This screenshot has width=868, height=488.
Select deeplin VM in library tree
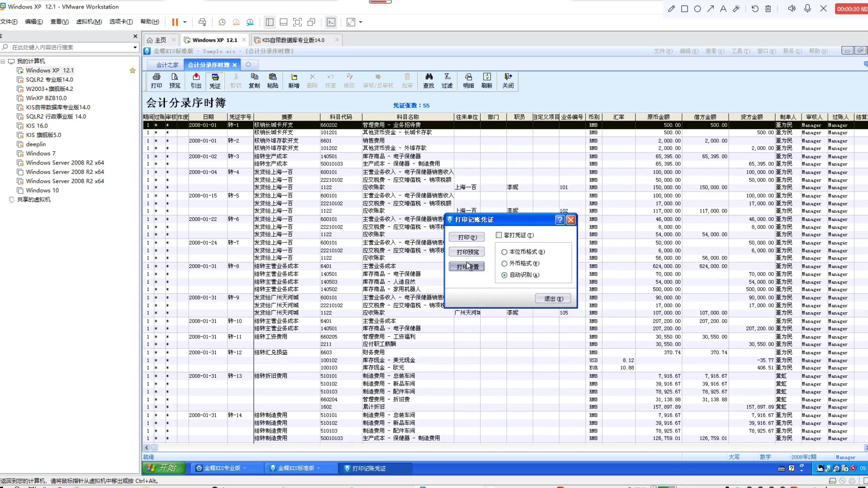[x=36, y=144]
